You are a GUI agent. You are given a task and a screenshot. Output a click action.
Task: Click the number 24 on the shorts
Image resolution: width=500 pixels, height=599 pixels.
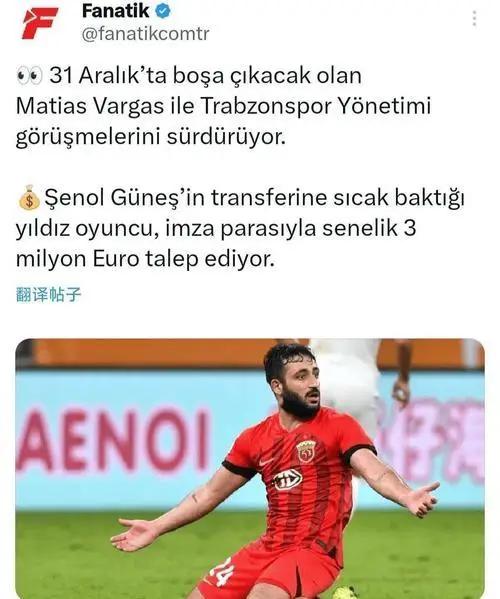point(223,572)
